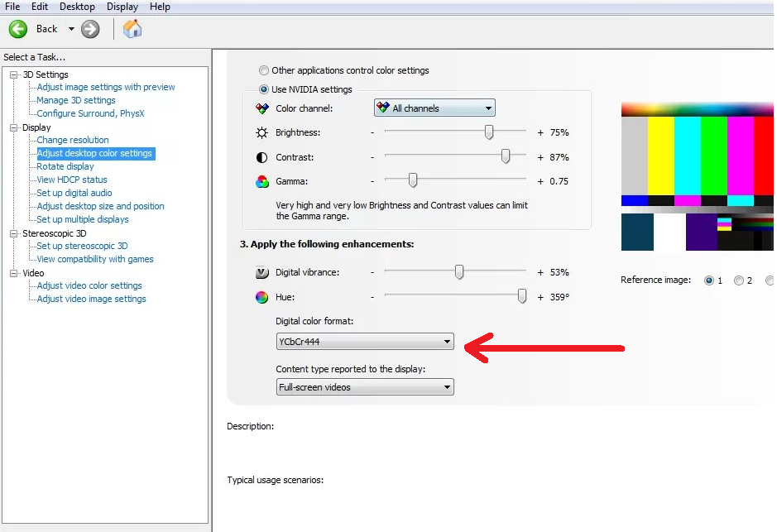
Task: Open Rotate display page
Action: pos(65,166)
